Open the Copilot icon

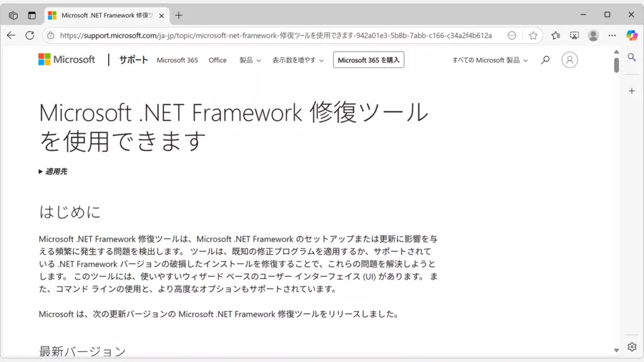(x=631, y=35)
